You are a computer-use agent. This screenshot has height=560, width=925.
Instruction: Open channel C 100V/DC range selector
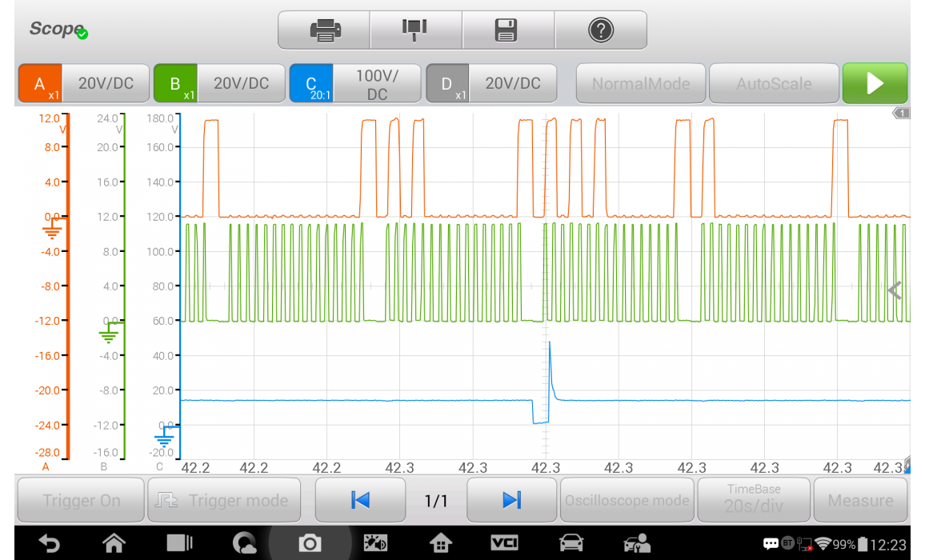pos(377,84)
